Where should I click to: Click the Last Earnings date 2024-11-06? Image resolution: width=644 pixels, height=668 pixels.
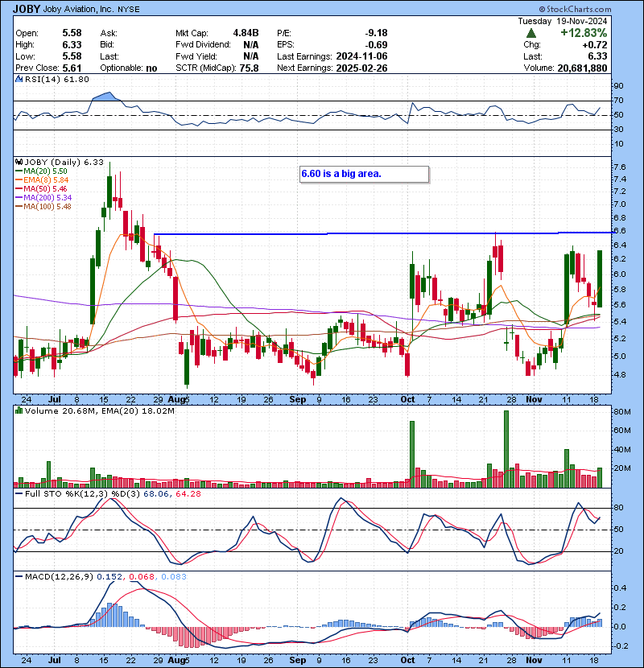362,56
